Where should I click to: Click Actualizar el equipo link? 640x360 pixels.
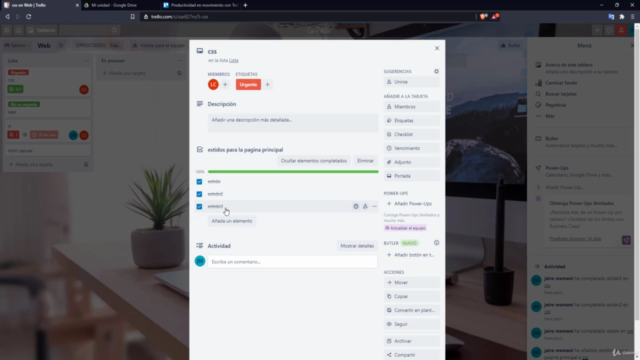tap(405, 228)
